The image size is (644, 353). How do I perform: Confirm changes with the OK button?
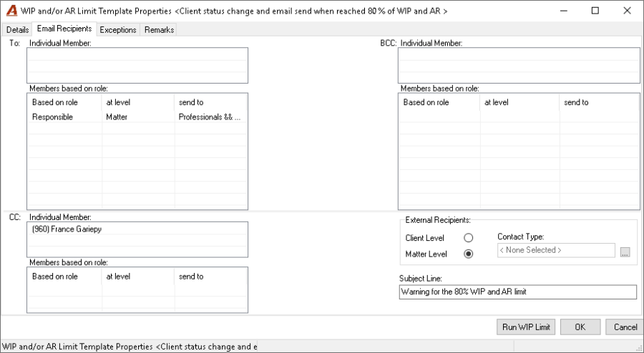coord(580,327)
